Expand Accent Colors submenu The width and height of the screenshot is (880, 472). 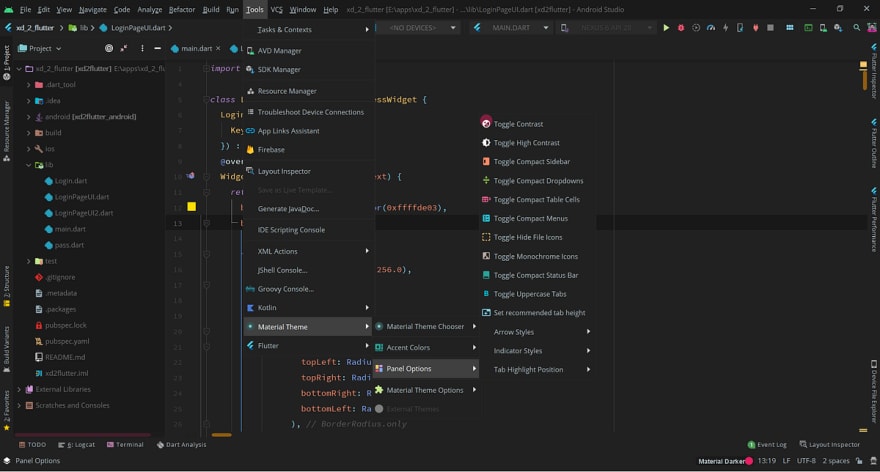point(426,348)
